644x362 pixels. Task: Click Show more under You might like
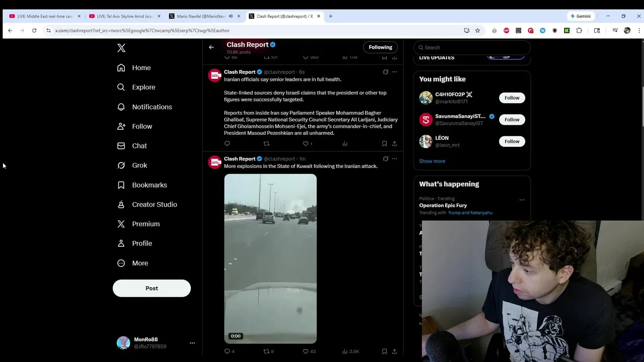[x=432, y=161]
